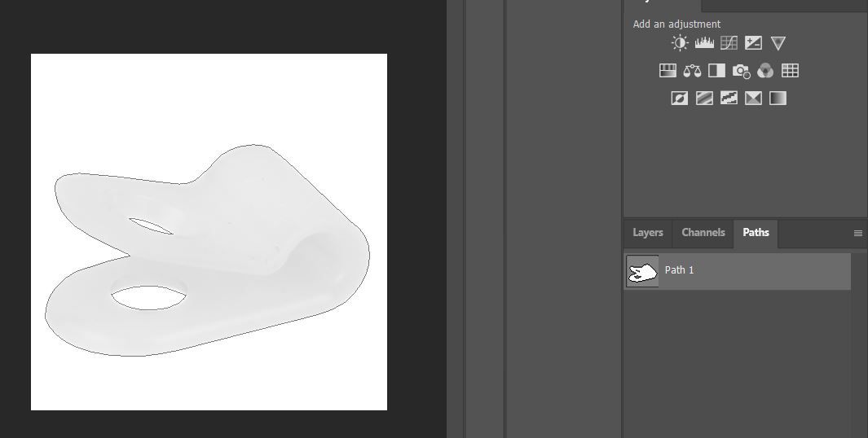Add a Black & White adjustment
Screen dimensions: 868x438
(716, 71)
